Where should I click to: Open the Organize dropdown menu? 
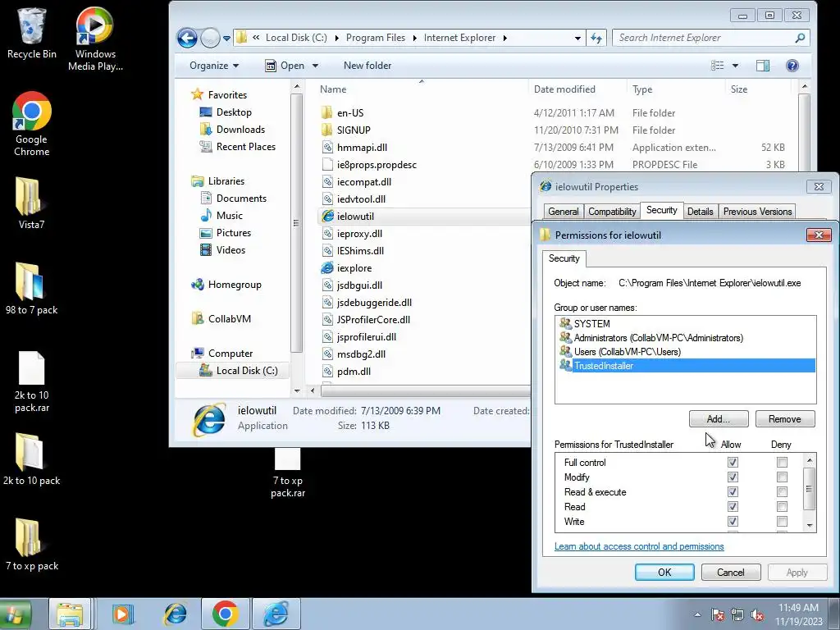point(214,66)
